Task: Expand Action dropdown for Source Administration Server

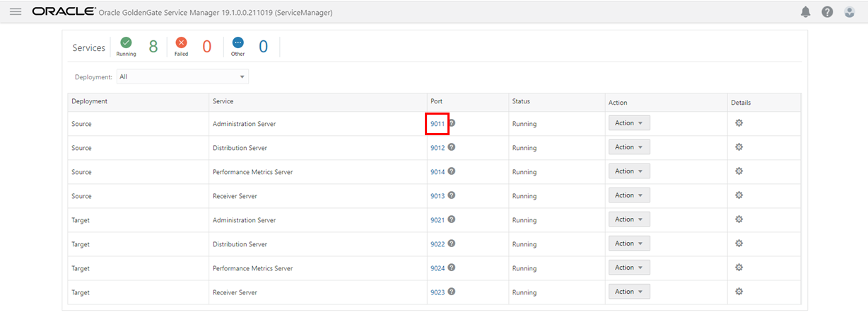Action: [628, 123]
